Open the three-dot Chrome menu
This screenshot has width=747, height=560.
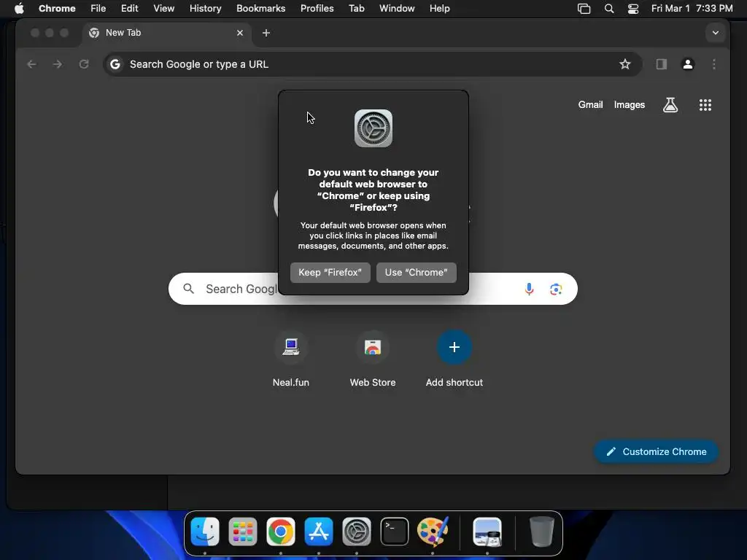tap(713, 64)
